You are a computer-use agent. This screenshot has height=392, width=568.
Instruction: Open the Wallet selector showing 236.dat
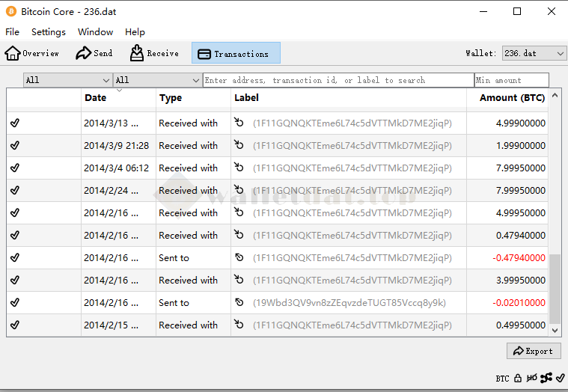tap(534, 53)
